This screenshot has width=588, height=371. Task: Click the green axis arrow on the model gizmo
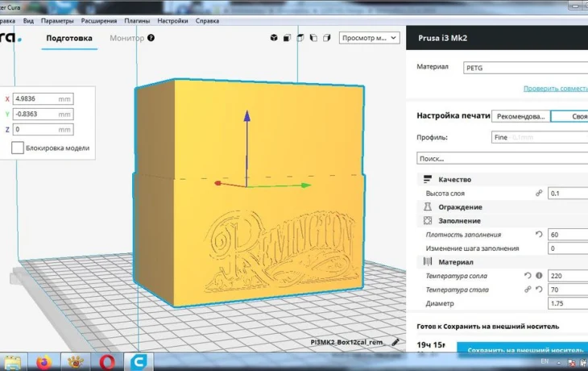click(306, 185)
